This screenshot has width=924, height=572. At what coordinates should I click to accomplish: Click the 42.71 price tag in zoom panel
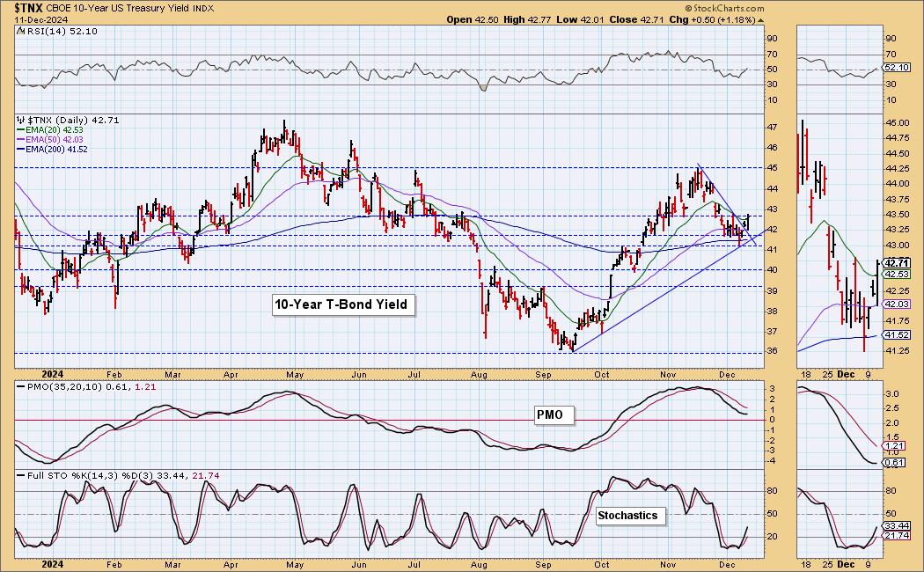897,263
